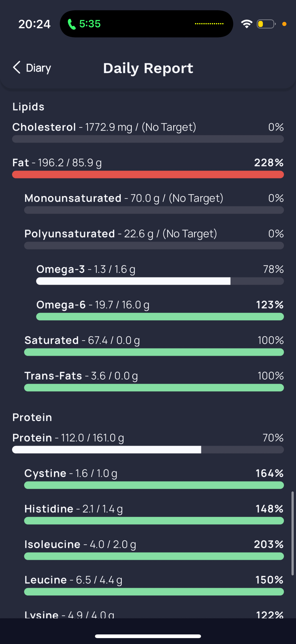Image resolution: width=296 pixels, height=644 pixels.
Task: Select the Trans-Fats row
Action: pos(154,380)
